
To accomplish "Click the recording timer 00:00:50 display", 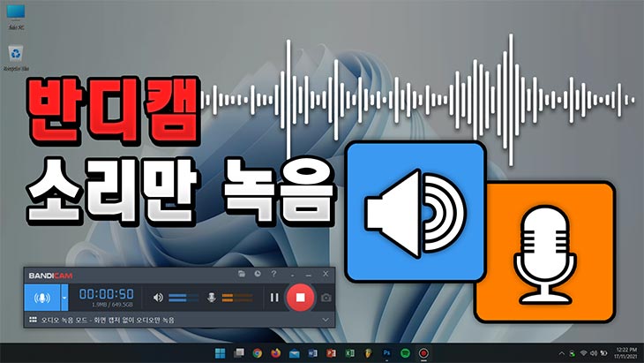I will (106, 294).
